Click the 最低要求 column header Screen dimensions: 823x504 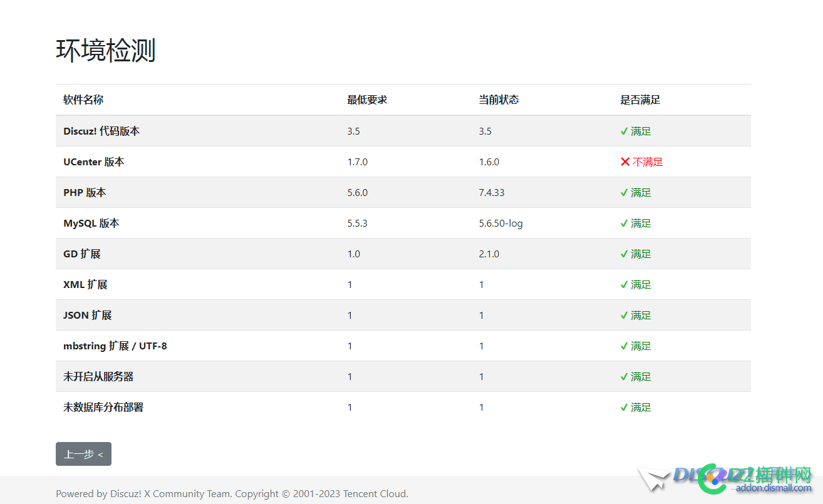click(368, 100)
